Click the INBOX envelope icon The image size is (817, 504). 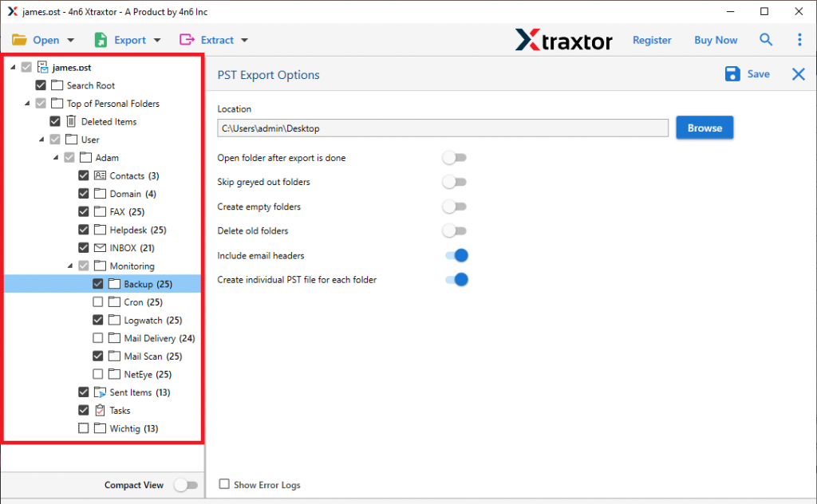(101, 247)
